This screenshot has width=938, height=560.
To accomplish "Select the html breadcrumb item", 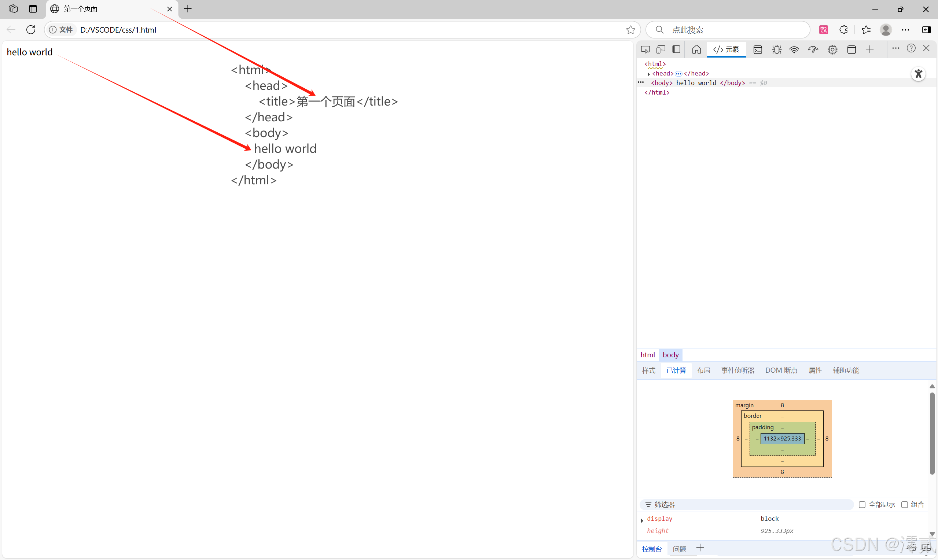I will click(x=647, y=355).
